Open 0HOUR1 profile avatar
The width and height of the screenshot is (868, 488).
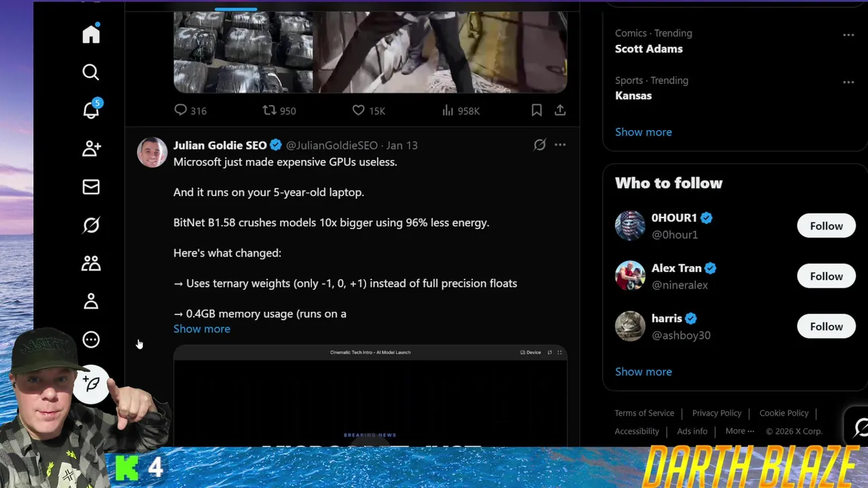click(x=630, y=226)
